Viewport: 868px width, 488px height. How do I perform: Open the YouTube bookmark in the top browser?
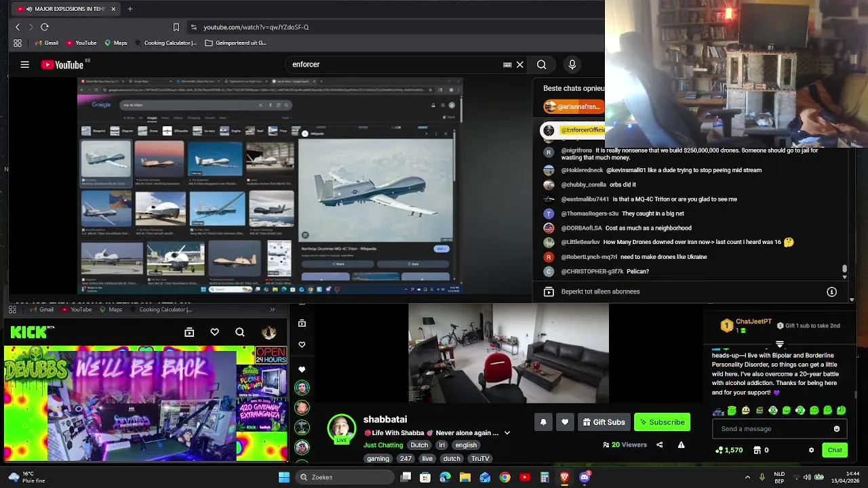(x=81, y=43)
